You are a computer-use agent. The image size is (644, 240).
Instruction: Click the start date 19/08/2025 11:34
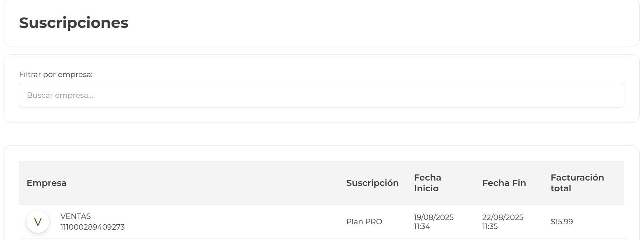(433, 221)
